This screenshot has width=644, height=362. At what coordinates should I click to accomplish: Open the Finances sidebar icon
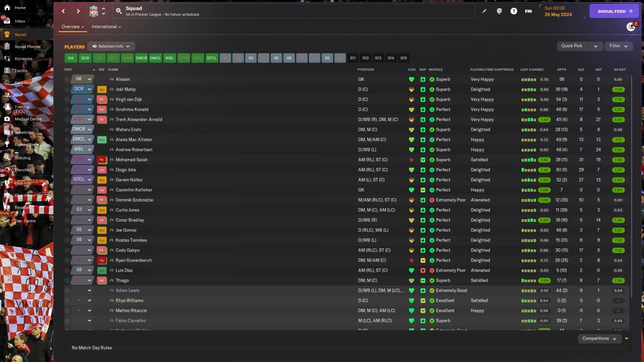(7, 207)
